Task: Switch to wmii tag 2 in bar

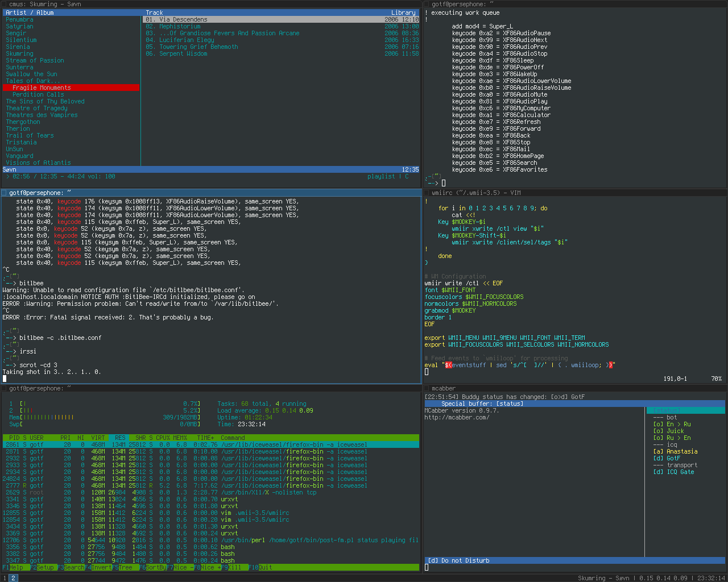Action: click(13, 578)
